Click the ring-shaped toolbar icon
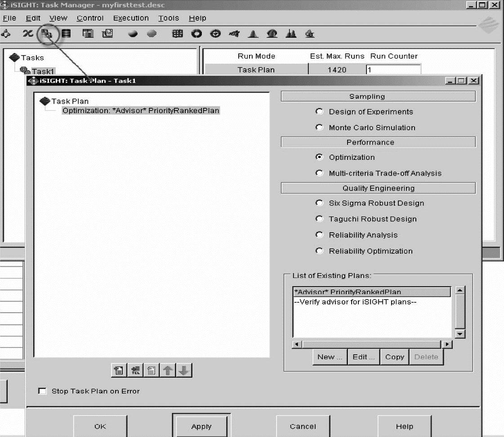The width and height of the screenshot is (504, 437). coord(196,33)
